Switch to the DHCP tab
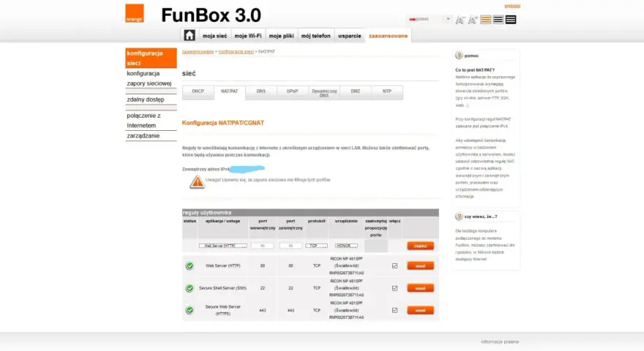 [x=198, y=91]
